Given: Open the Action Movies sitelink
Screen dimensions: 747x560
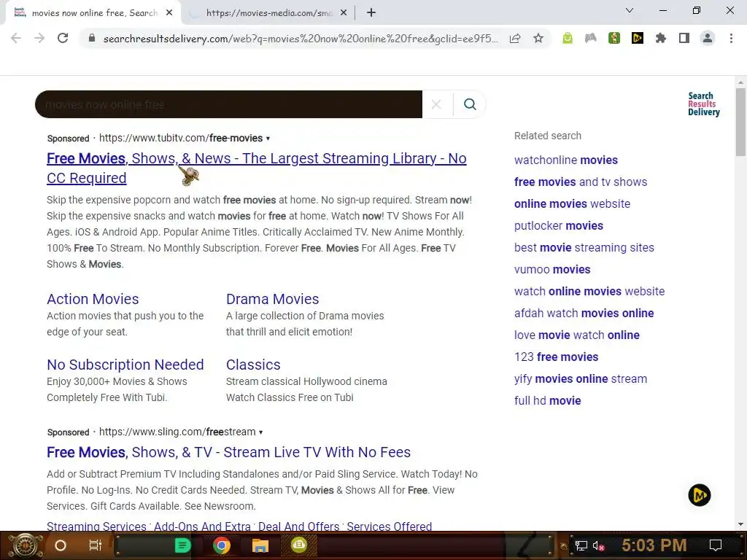Looking at the screenshot, I should click(x=93, y=299).
